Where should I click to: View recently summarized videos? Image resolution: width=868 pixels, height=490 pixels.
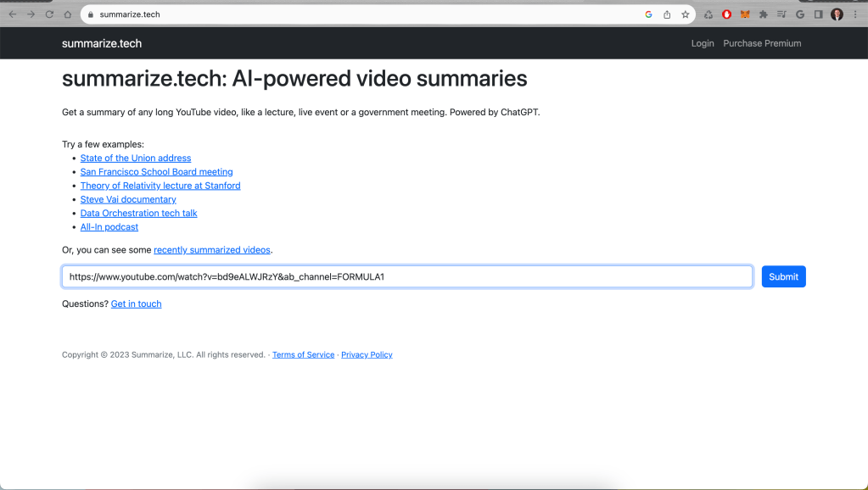[x=212, y=250]
